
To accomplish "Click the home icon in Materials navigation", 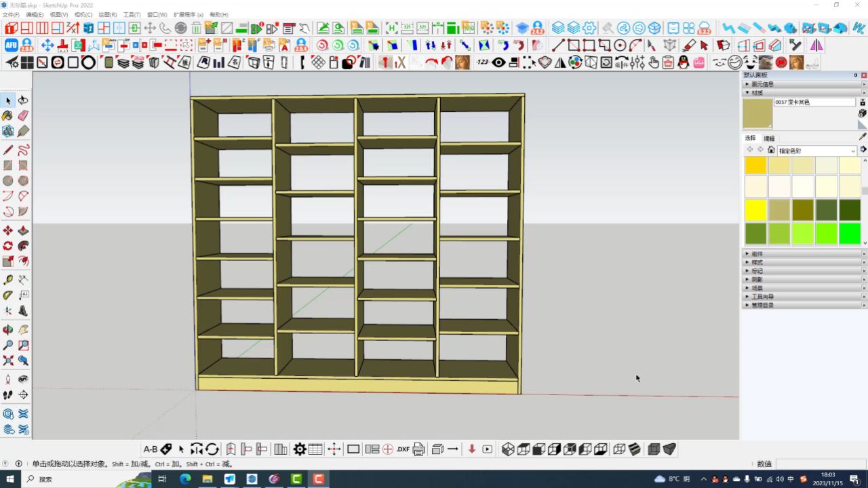I will [771, 150].
